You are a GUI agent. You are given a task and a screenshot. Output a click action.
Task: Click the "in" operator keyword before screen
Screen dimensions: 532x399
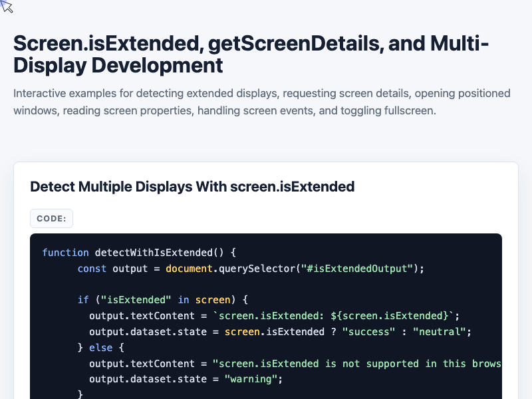(184, 300)
